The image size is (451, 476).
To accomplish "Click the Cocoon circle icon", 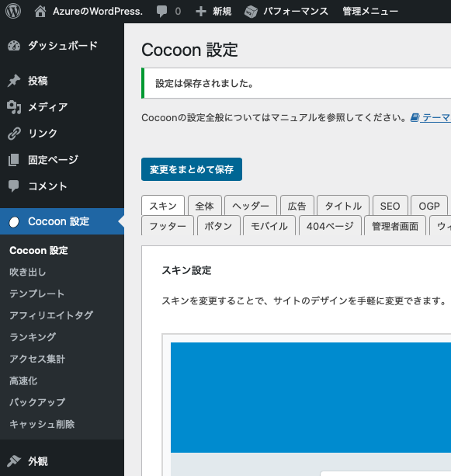I will click(x=14, y=222).
